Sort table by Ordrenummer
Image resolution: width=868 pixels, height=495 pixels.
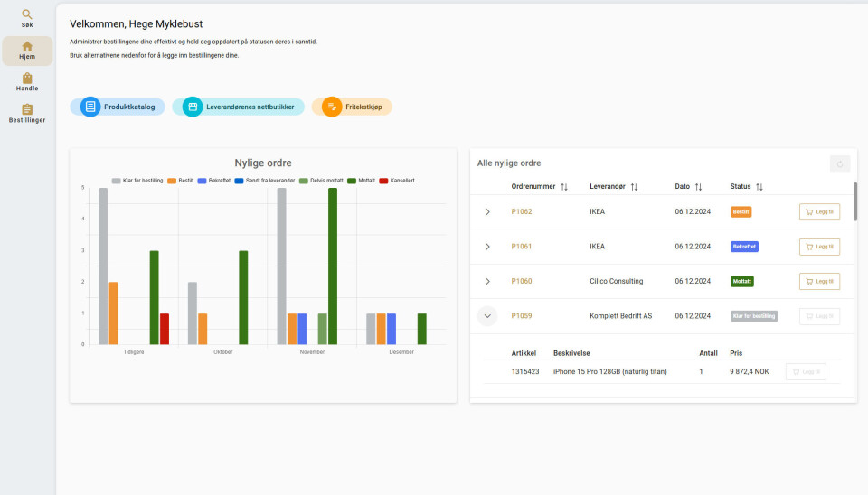tap(564, 187)
